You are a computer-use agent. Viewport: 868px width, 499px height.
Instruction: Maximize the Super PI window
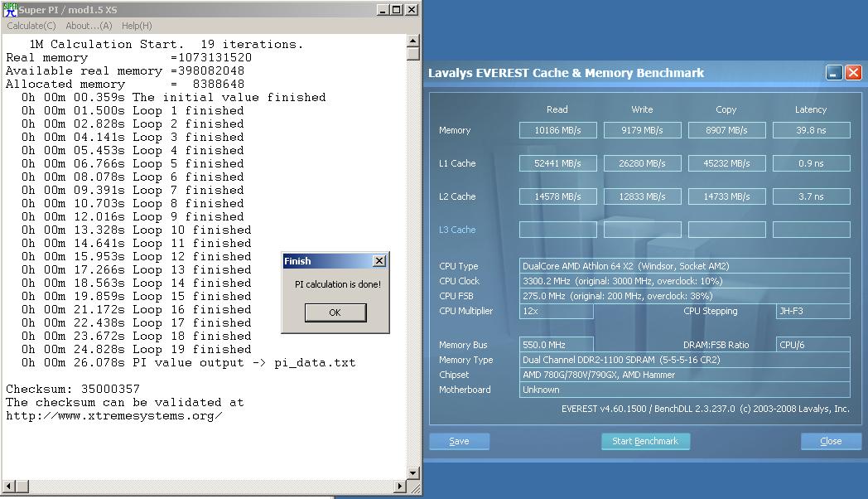point(397,9)
